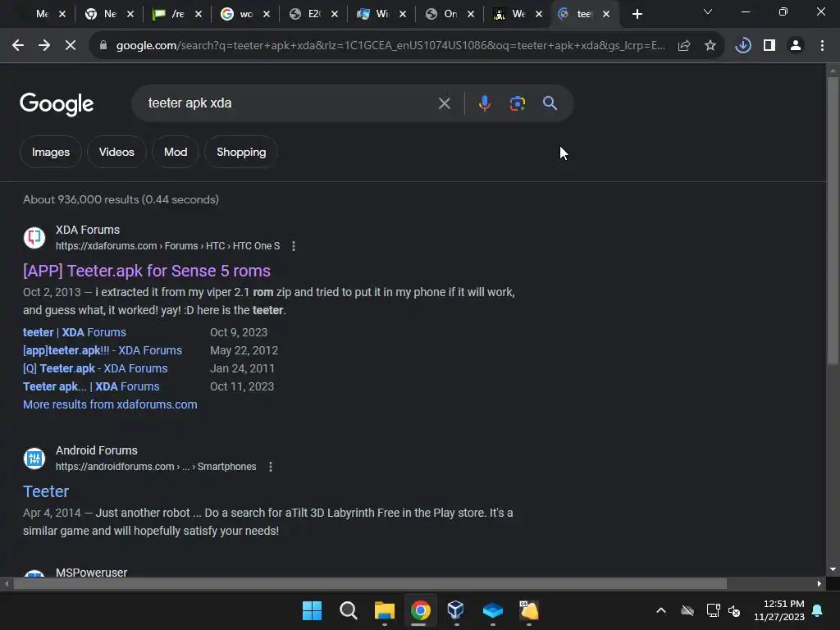Open a new browser tab
Viewport: 840px width, 630px height.
tap(637, 14)
